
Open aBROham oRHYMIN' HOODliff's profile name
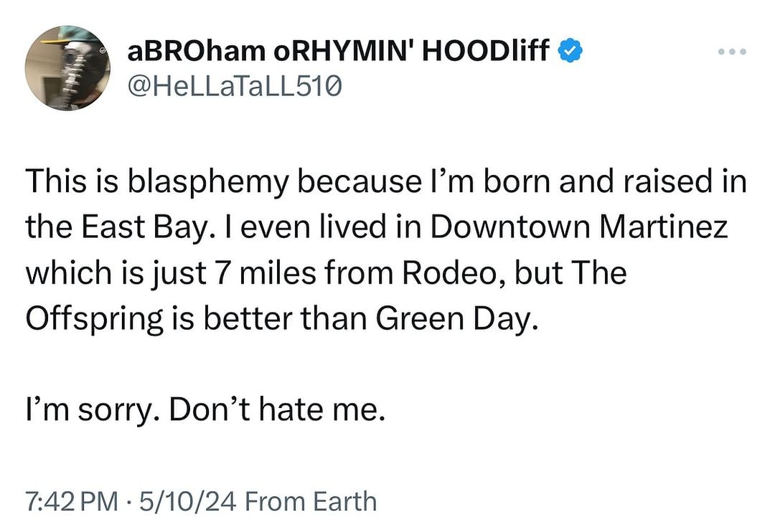click(339, 52)
